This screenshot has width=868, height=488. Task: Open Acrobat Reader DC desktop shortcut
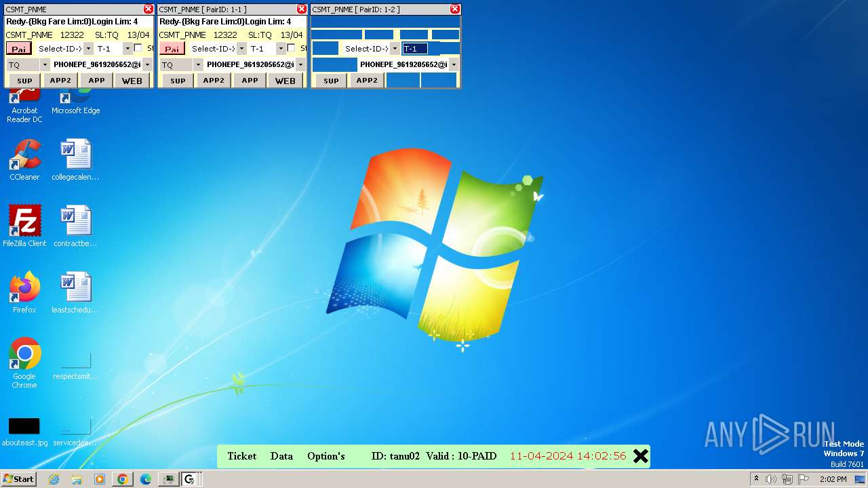click(24, 105)
